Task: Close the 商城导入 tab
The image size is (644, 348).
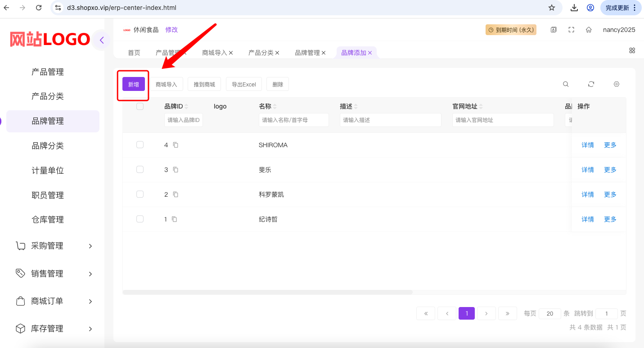Action: (231, 53)
